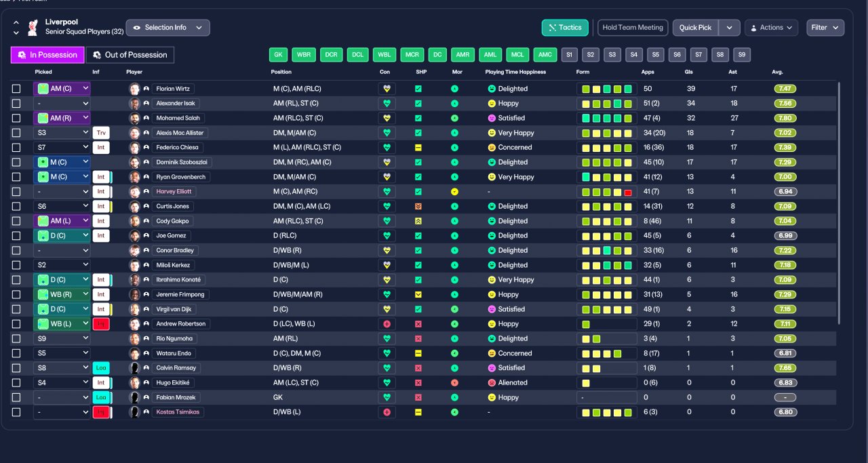
Task: Switch to In Possession tab
Action: (x=47, y=55)
